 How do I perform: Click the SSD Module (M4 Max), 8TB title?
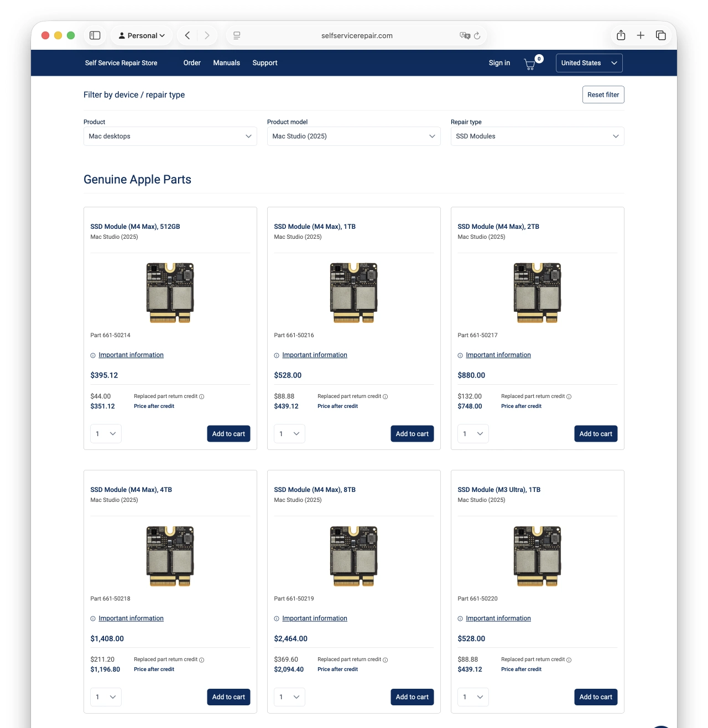315,490
